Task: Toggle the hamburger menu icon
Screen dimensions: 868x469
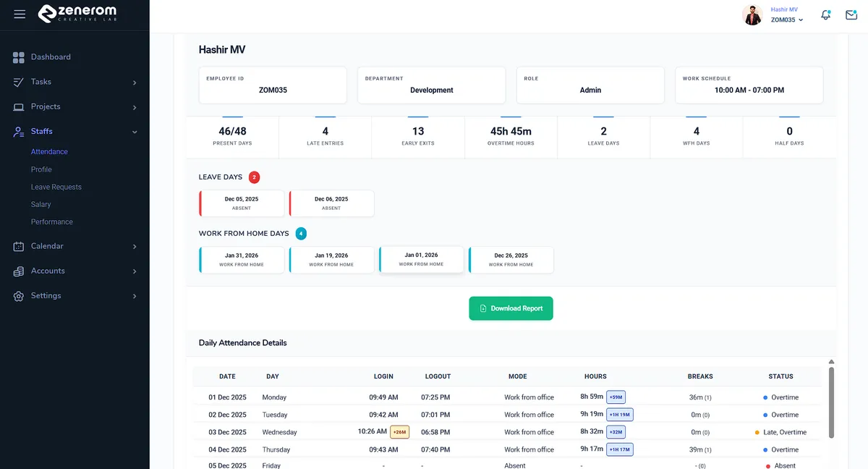Action: [x=20, y=14]
